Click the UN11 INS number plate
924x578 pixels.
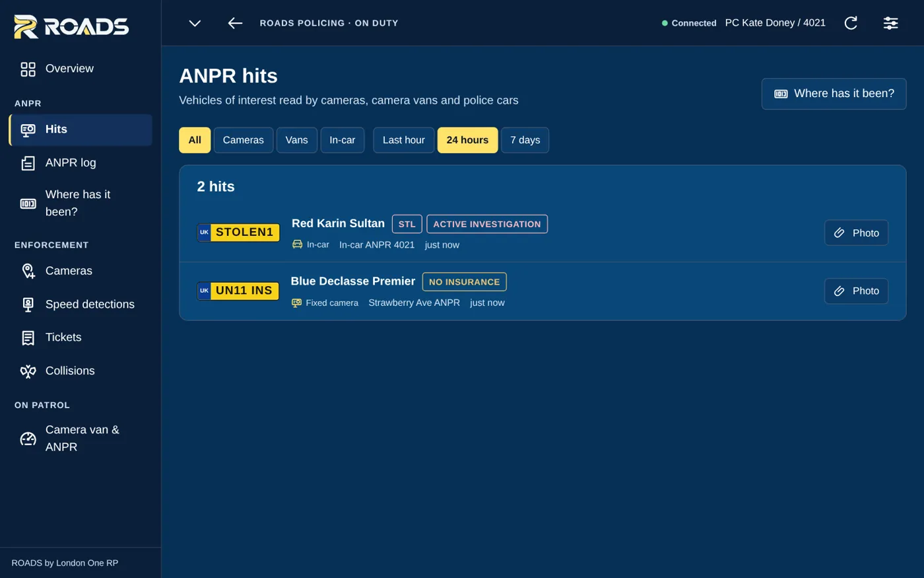(x=238, y=291)
